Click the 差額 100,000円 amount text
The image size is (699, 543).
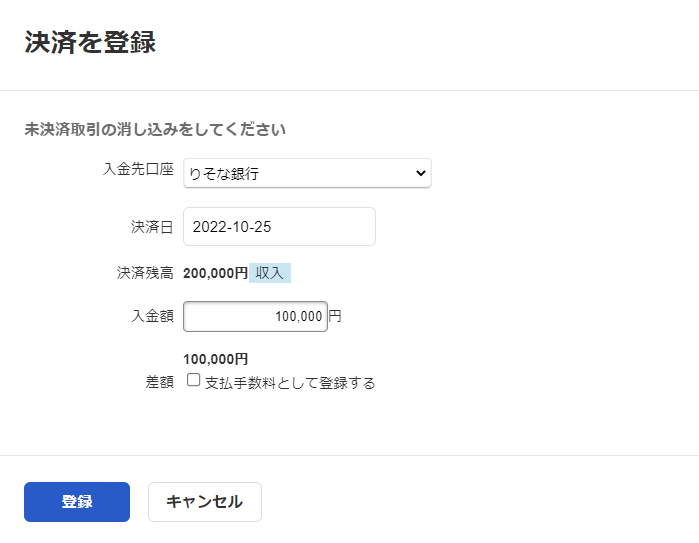coord(215,359)
